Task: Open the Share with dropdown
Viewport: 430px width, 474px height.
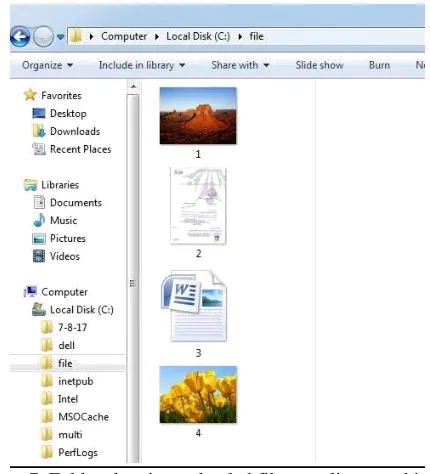Action: 240,65
